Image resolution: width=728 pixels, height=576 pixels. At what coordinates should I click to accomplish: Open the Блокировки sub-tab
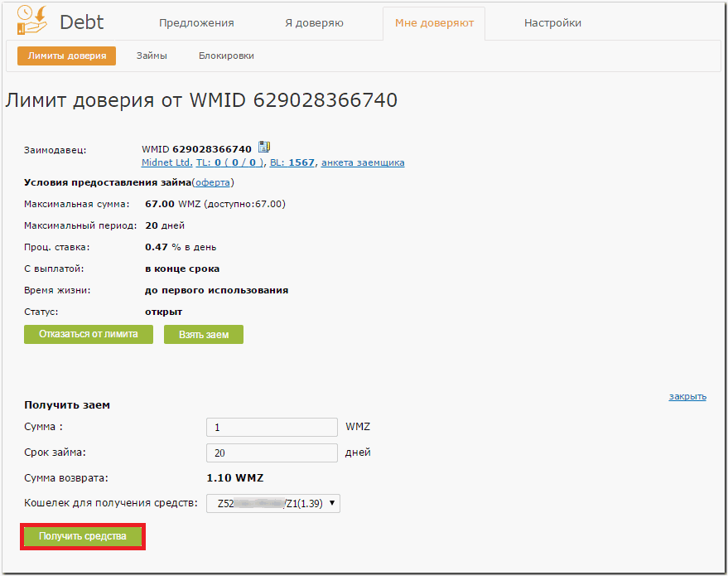(x=226, y=56)
